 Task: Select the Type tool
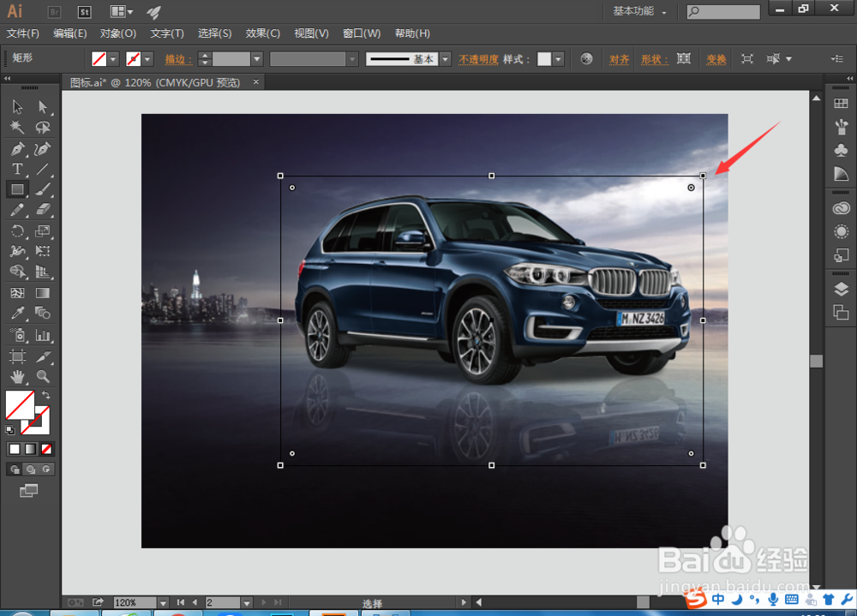17,170
